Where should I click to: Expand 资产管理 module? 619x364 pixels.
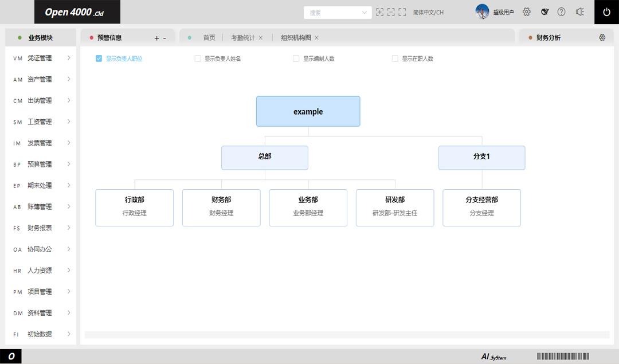[x=41, y=79]
